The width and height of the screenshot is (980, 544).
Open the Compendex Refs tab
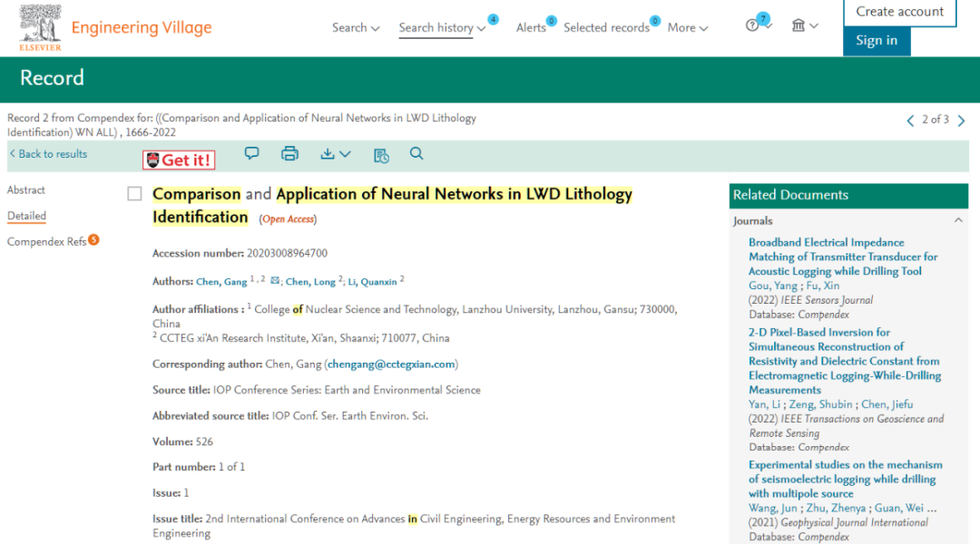47,242
